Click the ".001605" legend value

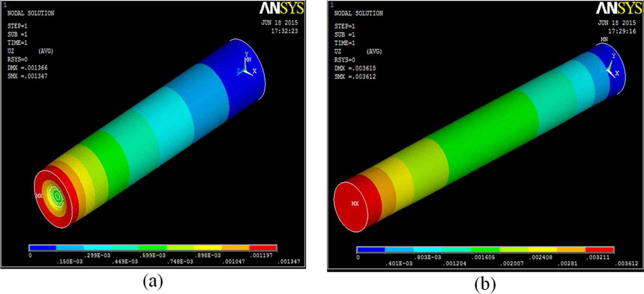[483, 257]
